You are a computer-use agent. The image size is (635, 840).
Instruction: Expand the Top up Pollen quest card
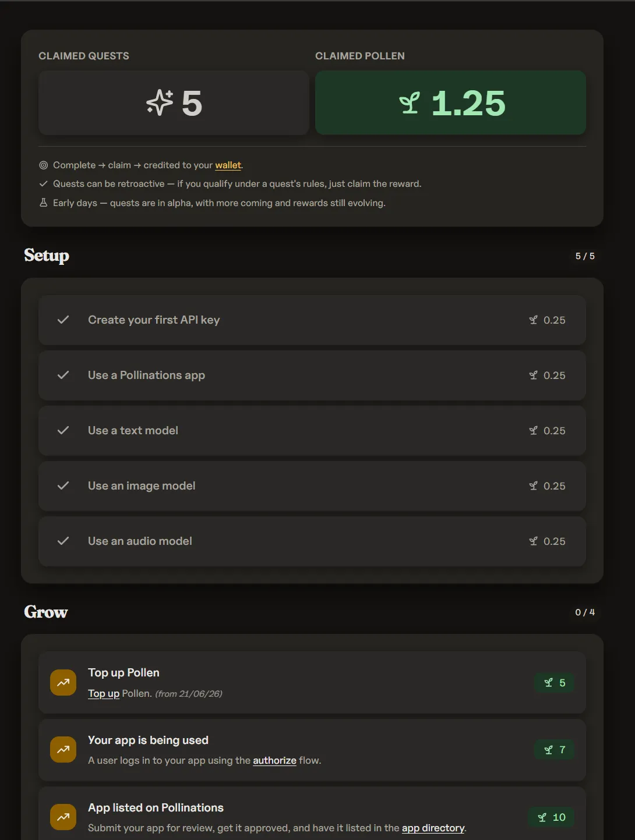click(x=312, y=682)
